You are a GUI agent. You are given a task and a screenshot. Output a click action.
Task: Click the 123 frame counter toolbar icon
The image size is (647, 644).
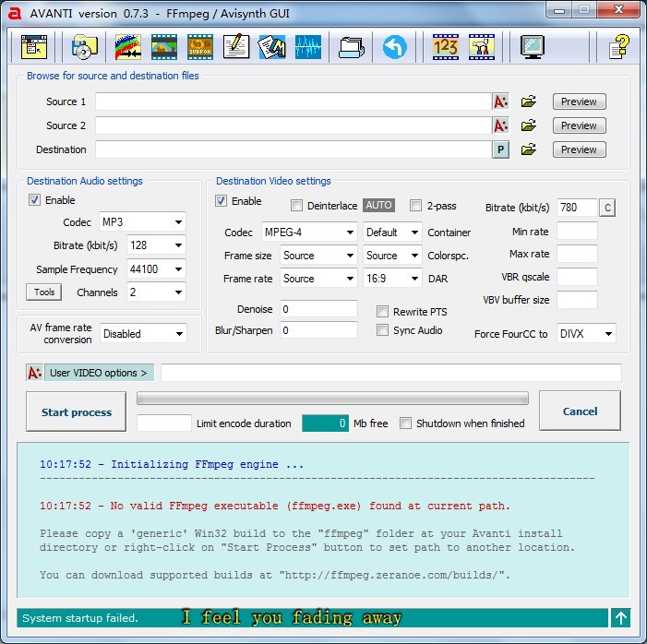[x=446, y=46]
